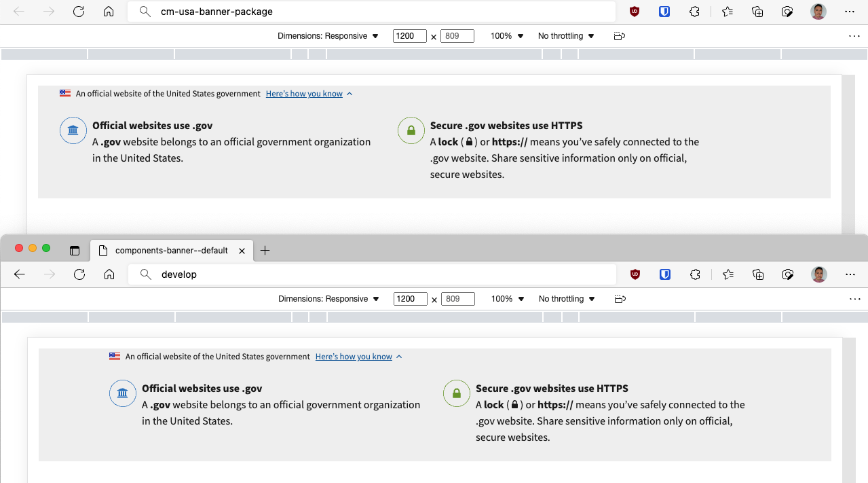The width and height of the screenshot is (868, 483).
Task: Click "Secure .gov websites use HTTPS" heading in back window
Action: (506, 126)
